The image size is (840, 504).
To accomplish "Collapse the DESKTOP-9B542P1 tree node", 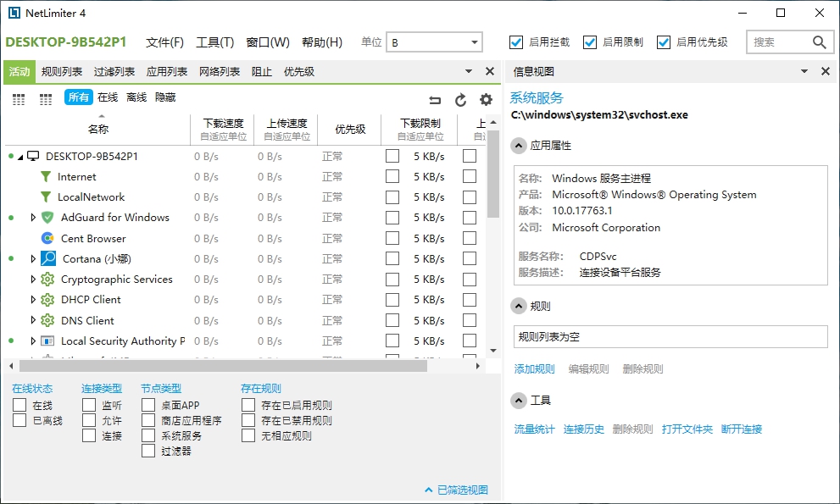I will coord(20,157).
